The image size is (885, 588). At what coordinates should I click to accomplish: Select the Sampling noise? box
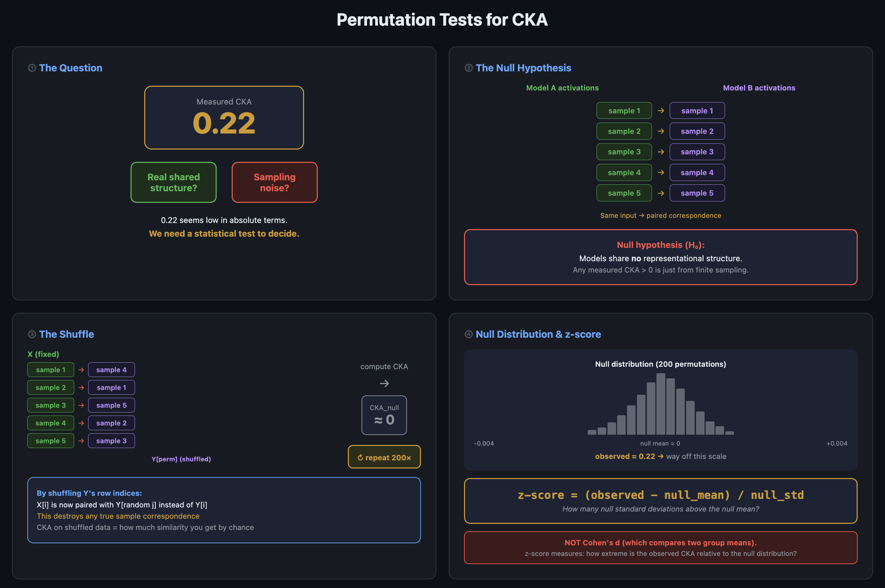tap(274, 182)
